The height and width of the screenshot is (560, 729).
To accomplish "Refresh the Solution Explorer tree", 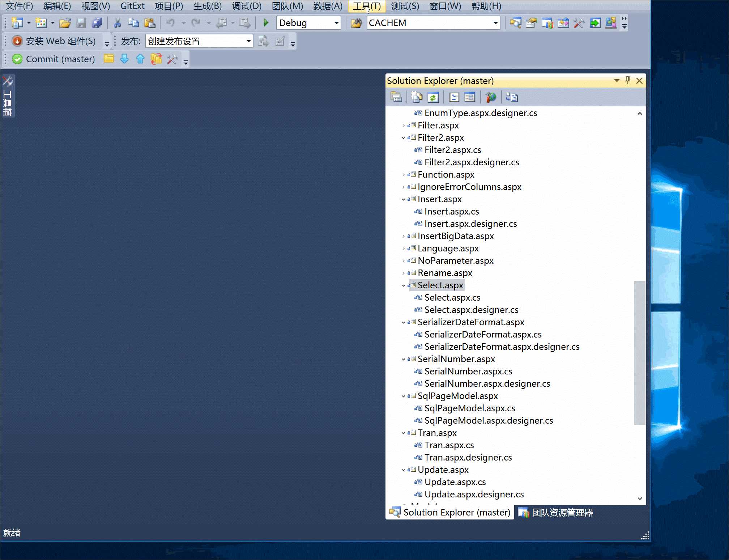I will (433, 97).
